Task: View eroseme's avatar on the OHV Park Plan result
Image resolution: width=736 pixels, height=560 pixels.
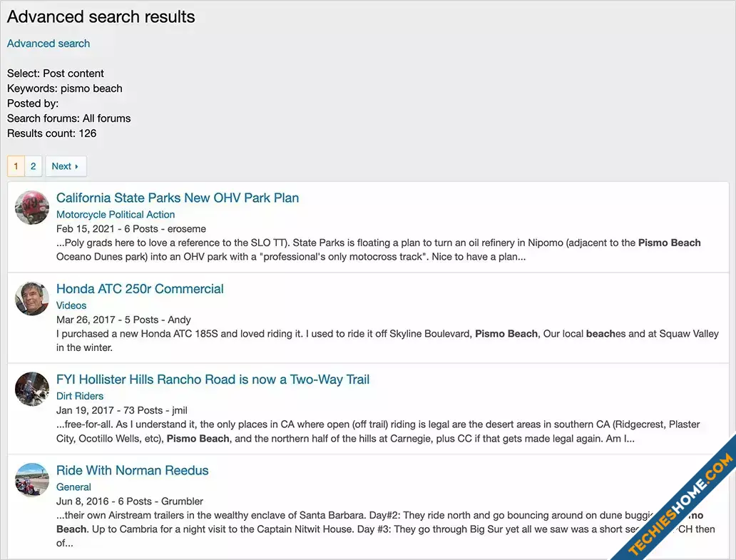Action: (32, 208)
